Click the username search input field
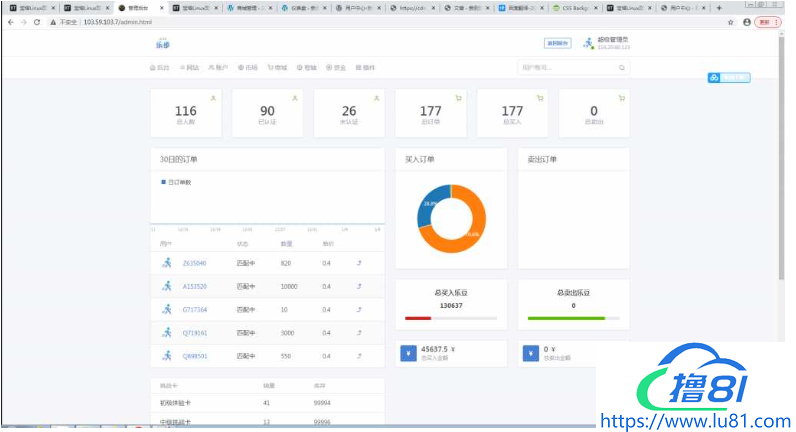Image resolution: width=796 pixels, height=432 pixels. click(565, 68)
